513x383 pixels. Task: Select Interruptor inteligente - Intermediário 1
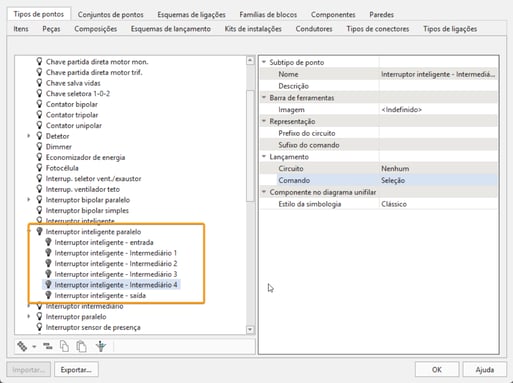pos(116,253)
